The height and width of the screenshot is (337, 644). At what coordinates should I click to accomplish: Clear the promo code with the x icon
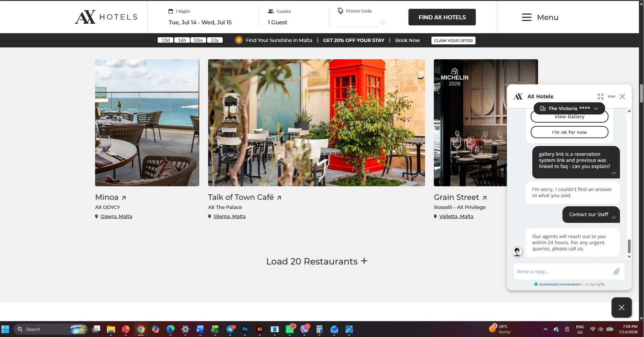click(x=383, y=22)
